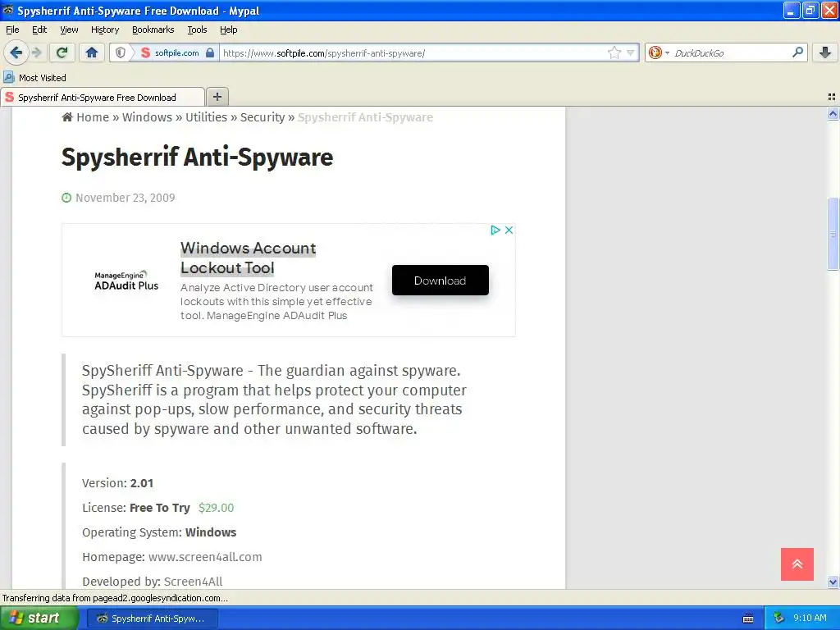Click the clock icon beside the date
This screenshot has height=630, width=840.
66,198
